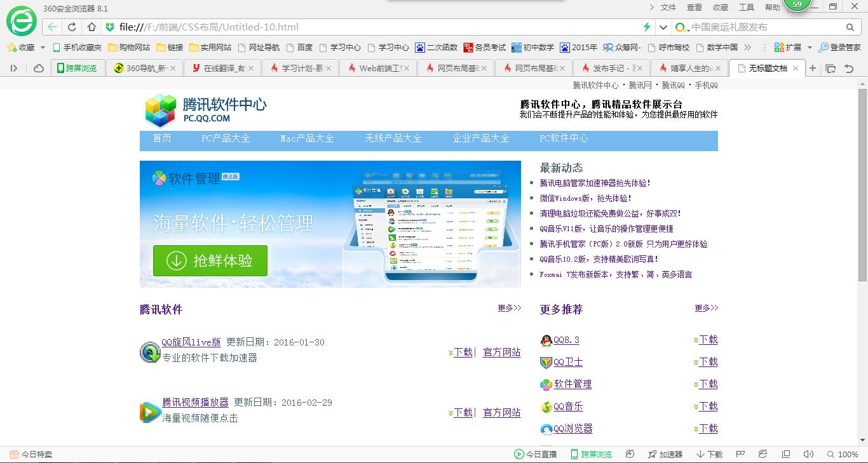Go back with the green arrow button

[52, 27]
